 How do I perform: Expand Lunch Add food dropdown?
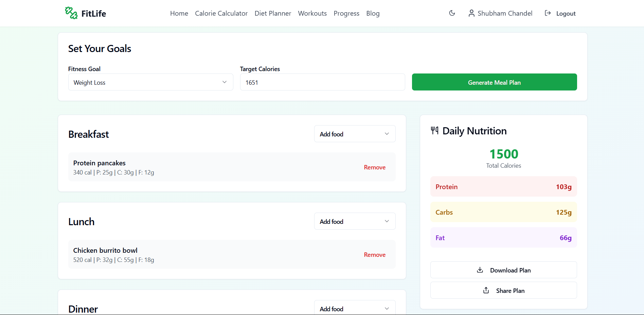click(x=355, y=221)
